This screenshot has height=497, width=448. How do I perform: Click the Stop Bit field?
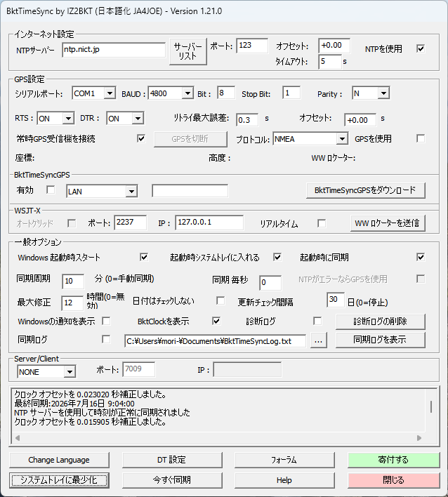tap(291, 93)
